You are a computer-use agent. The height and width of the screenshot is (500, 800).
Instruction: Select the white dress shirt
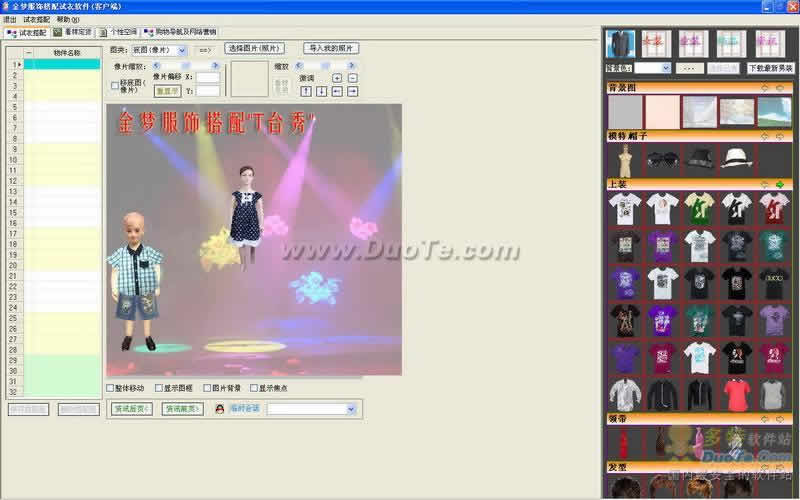point(625,395)
